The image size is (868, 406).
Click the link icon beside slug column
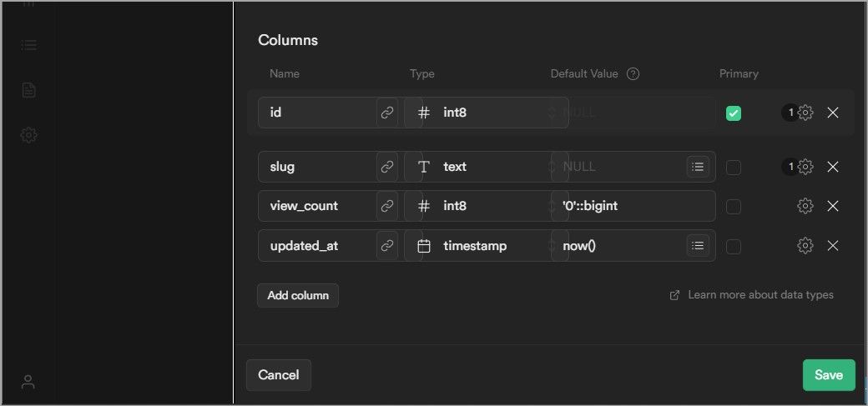(387, 167)
